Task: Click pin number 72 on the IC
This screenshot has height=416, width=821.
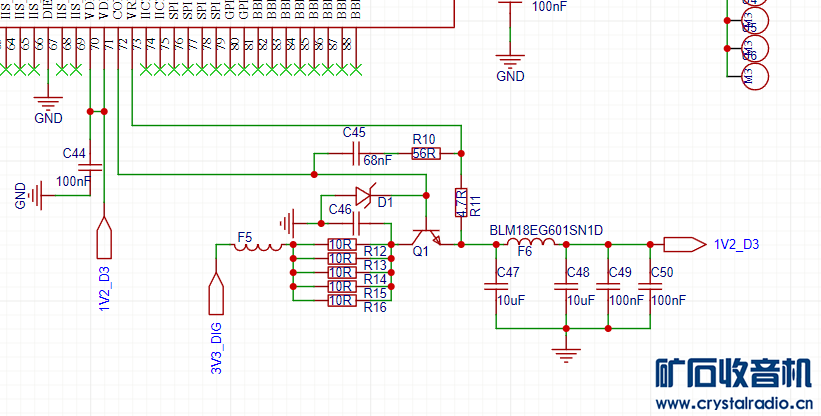Action: pyautogui.click(x=124, y=44)
